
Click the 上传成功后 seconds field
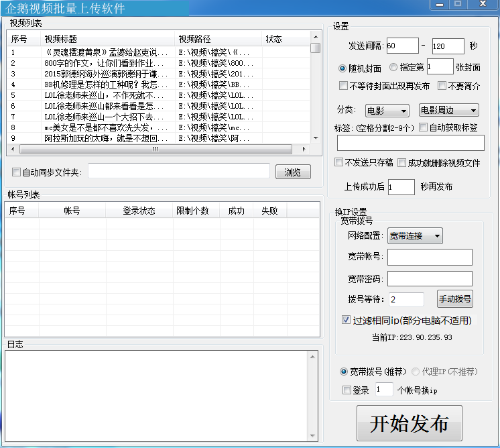pyautogui.click(x=401, y=187)
